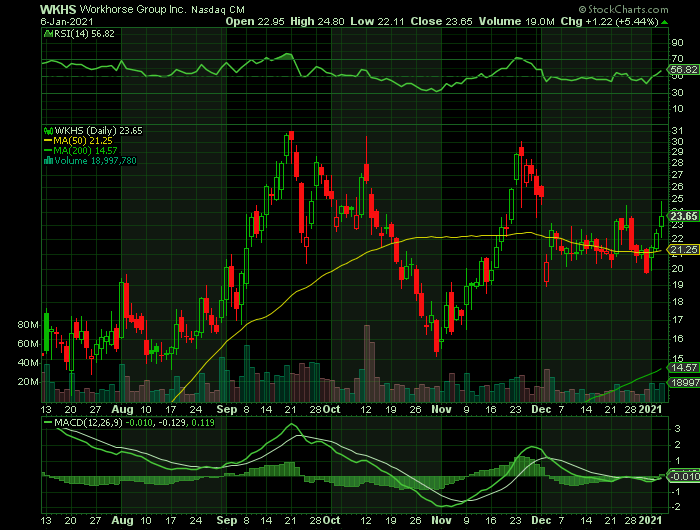Click the 23.65 last-price tag on price axis
Viewport: 700px width, 530px height.
pyautogui.click(x=683, y=217)
